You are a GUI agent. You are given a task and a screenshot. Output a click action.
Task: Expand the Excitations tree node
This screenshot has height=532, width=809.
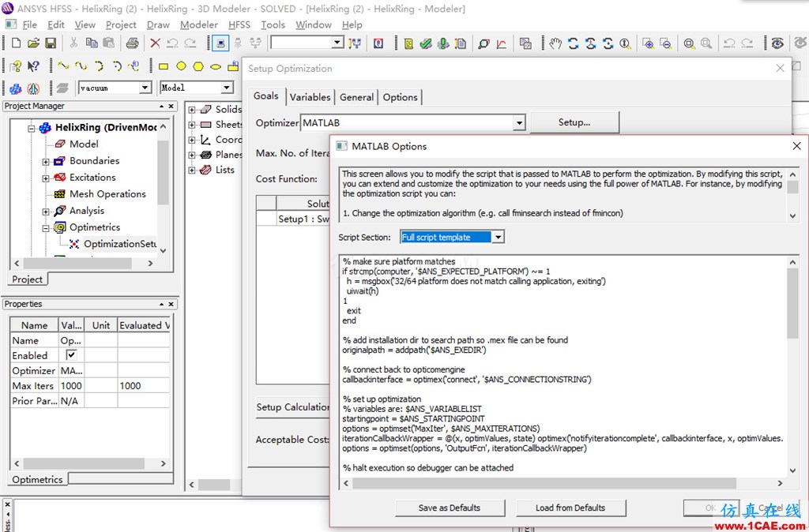click(45, 178)
